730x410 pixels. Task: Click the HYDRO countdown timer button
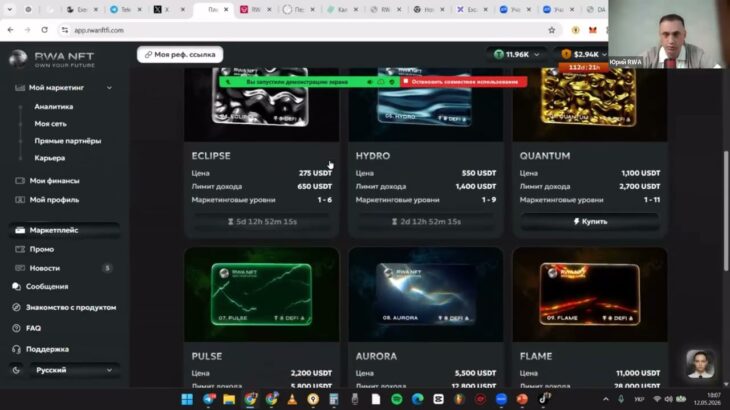(426, 222)
